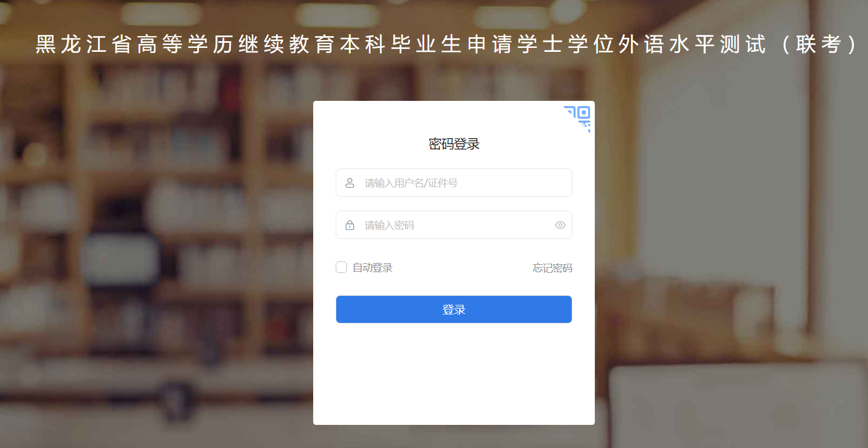
Task: Click the empty white area below 登录 button
Action: click(x=454, y=372)
